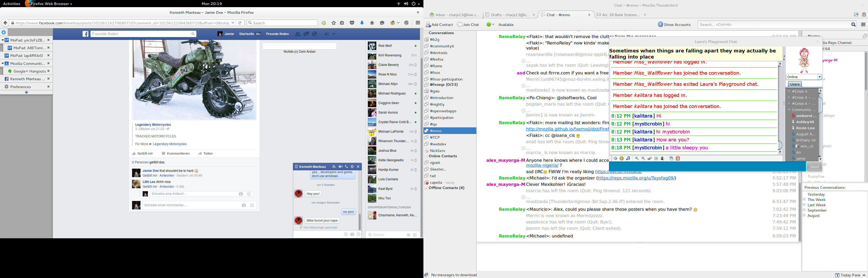This screenshot has width=868, height=278.
Task: Open Kenneth Manteau chat options gear
Action: (x=352, y=167)
